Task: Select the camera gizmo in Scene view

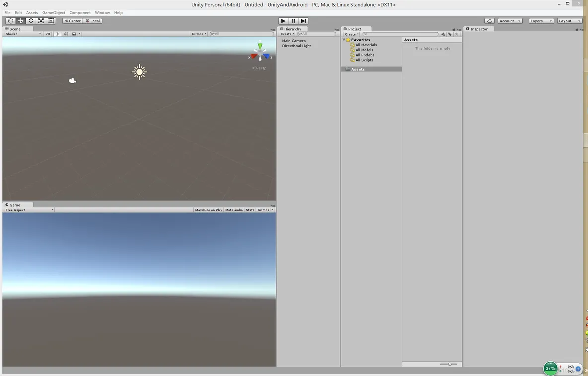Action: coord(73,80)
